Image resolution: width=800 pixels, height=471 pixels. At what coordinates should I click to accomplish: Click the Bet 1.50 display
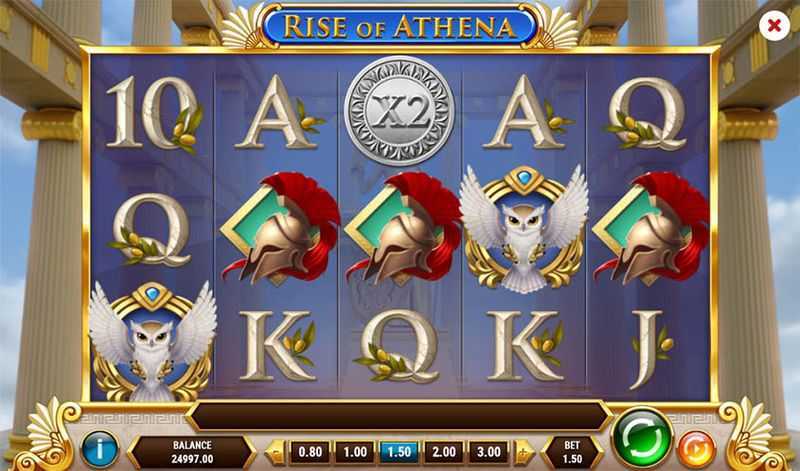point(572,452)
